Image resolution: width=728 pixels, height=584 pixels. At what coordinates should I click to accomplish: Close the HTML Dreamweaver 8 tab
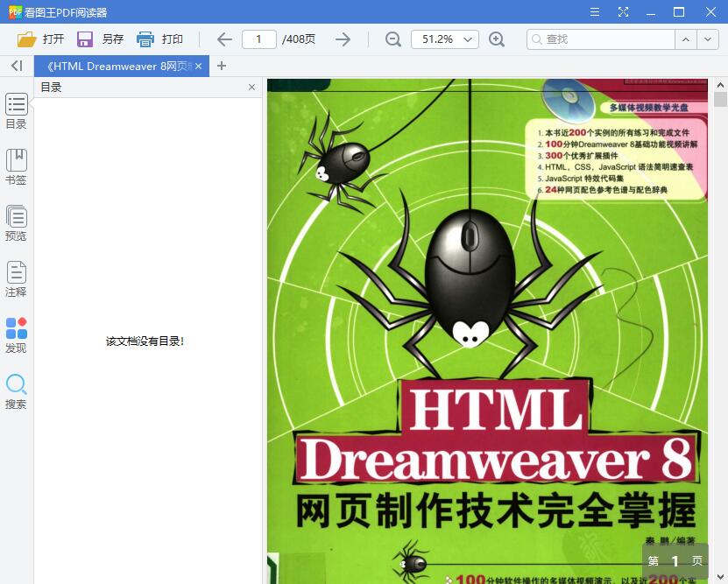[198, 67]
